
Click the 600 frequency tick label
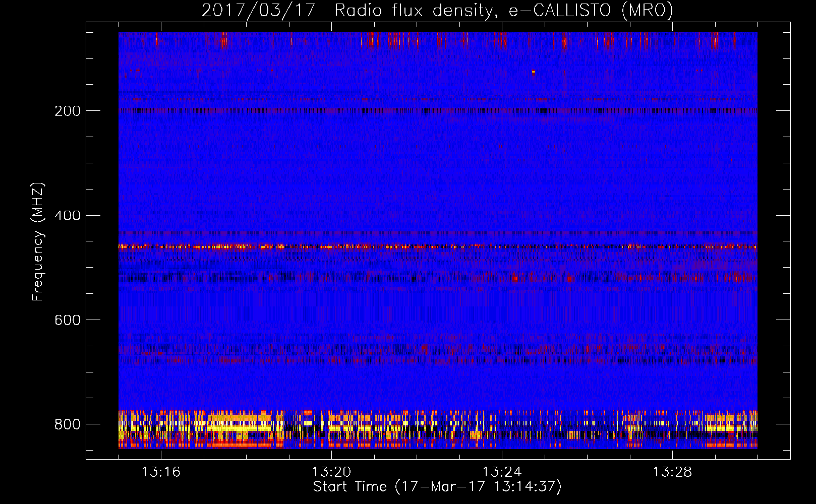click(68, 321)
